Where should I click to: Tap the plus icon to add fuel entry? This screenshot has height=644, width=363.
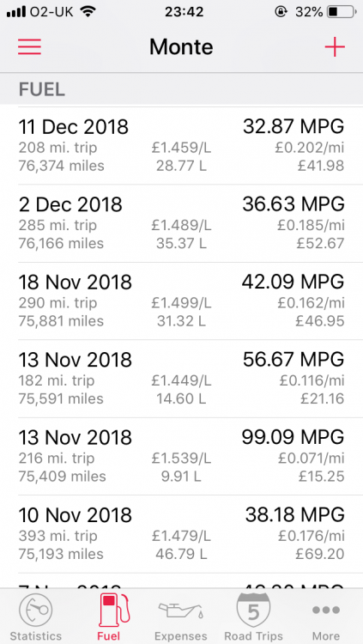335,47
